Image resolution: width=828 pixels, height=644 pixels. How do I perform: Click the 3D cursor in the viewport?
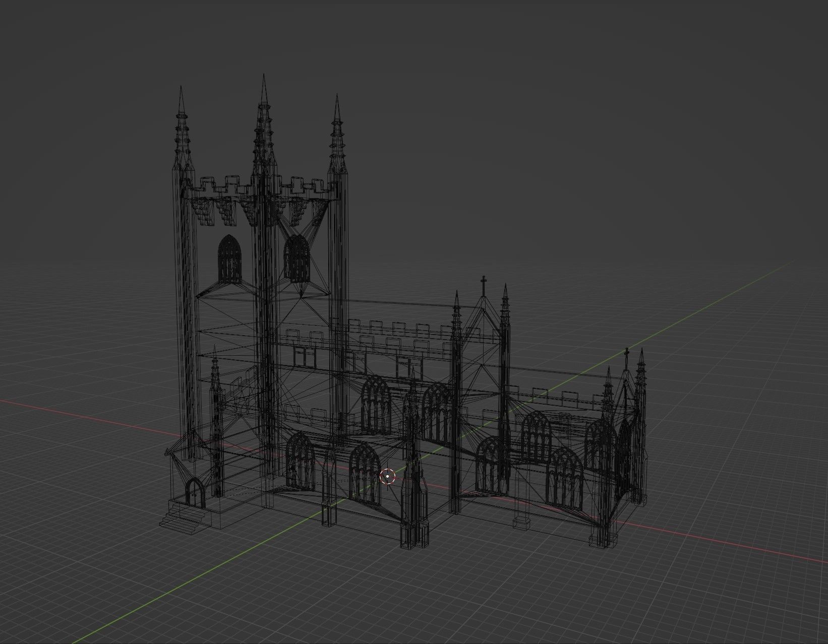tap(387, 476)
